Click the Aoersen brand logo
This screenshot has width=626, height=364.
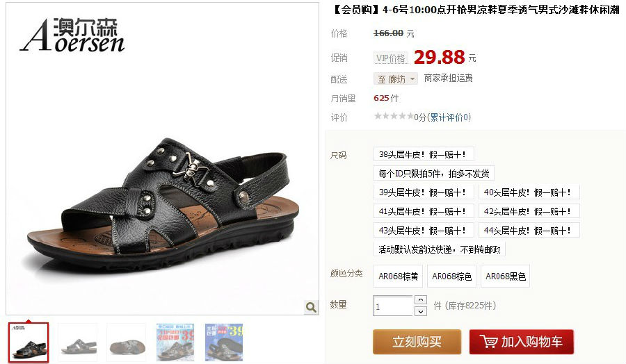72,35
